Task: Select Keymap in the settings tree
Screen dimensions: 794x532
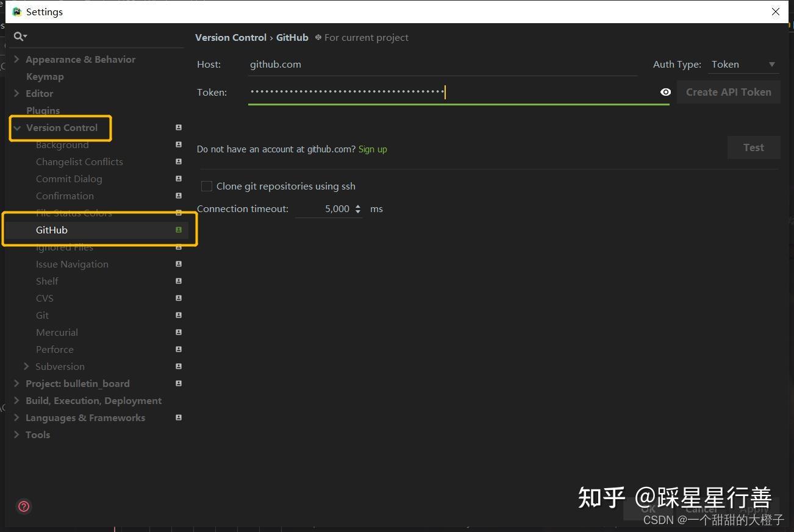Action: 45,76
